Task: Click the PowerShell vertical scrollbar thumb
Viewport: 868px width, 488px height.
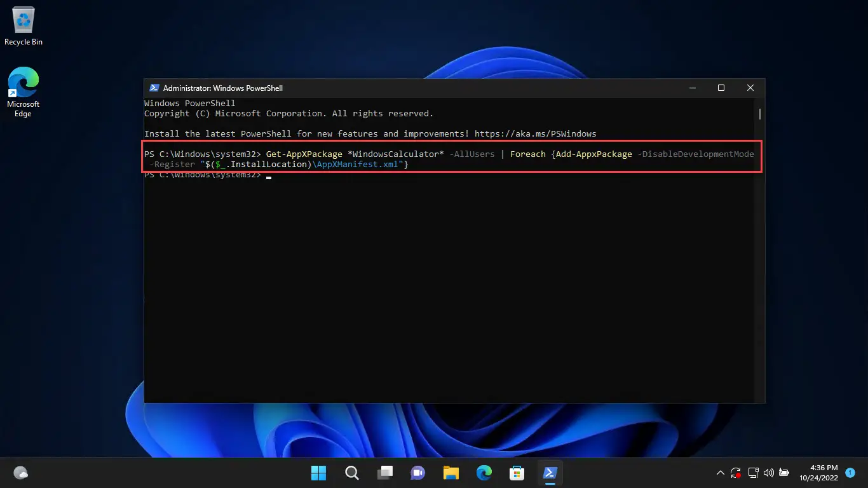Action: click(x=760, y=114)
